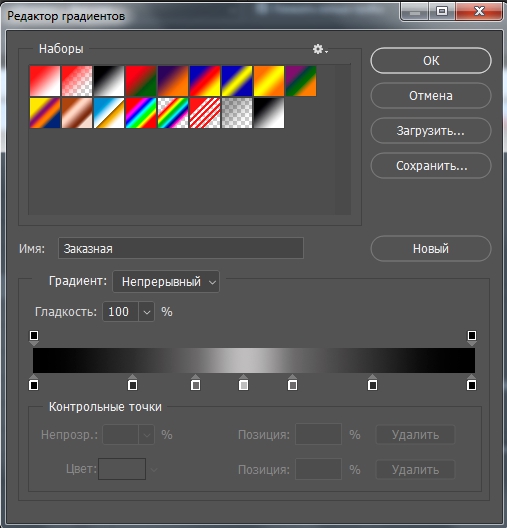
Task: Select the full spectrum rainbow preset
Action: coord(141,113)
